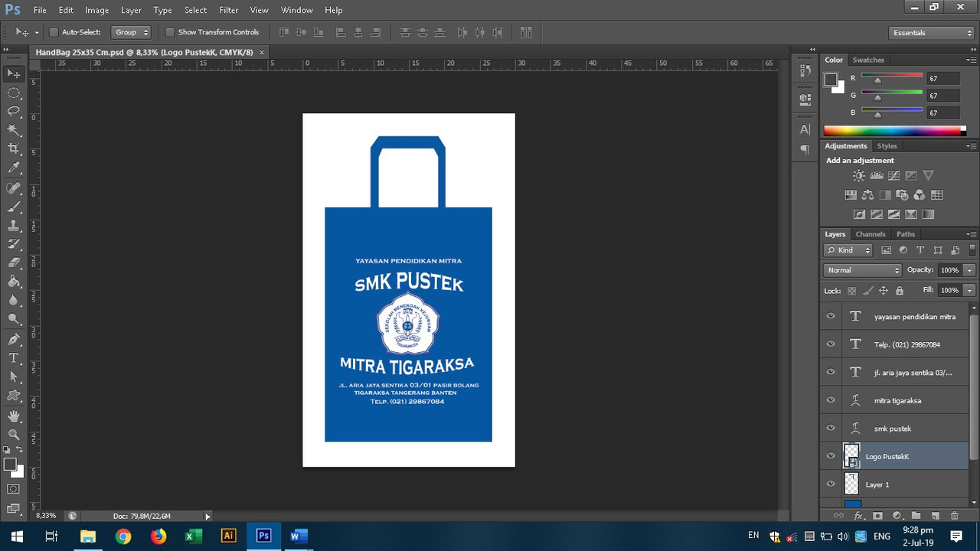Select the Move tool
The width and height of the screenshot is (980, 551).
(x=14, y=73)
